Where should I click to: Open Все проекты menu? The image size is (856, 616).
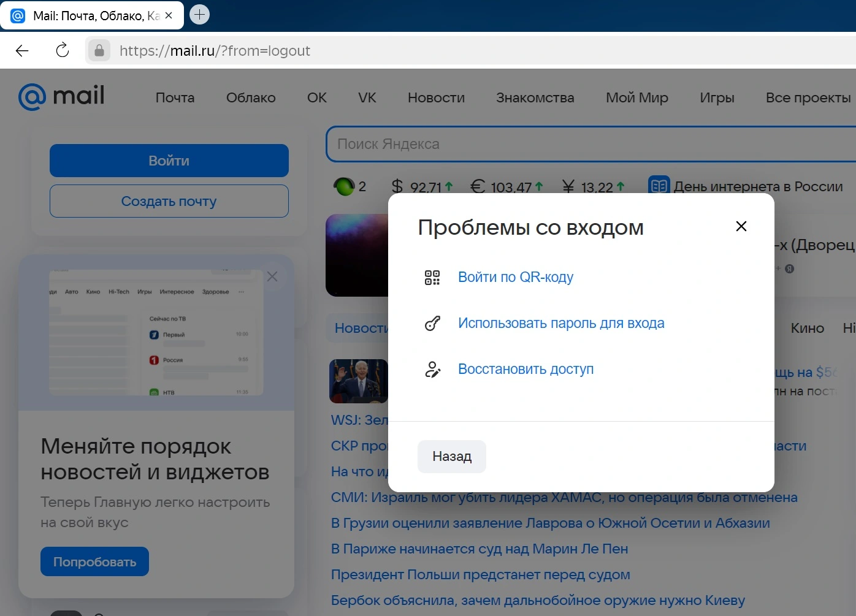pos(808,98)
